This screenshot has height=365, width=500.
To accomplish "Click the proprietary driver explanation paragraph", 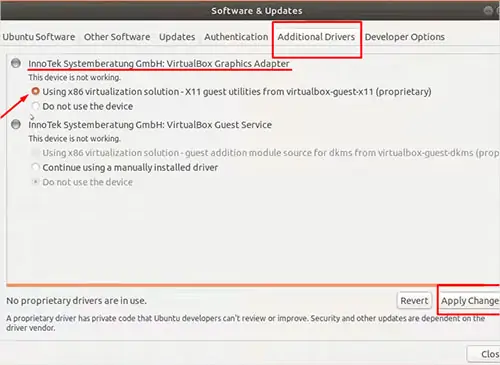I will (x=246, y=323).
